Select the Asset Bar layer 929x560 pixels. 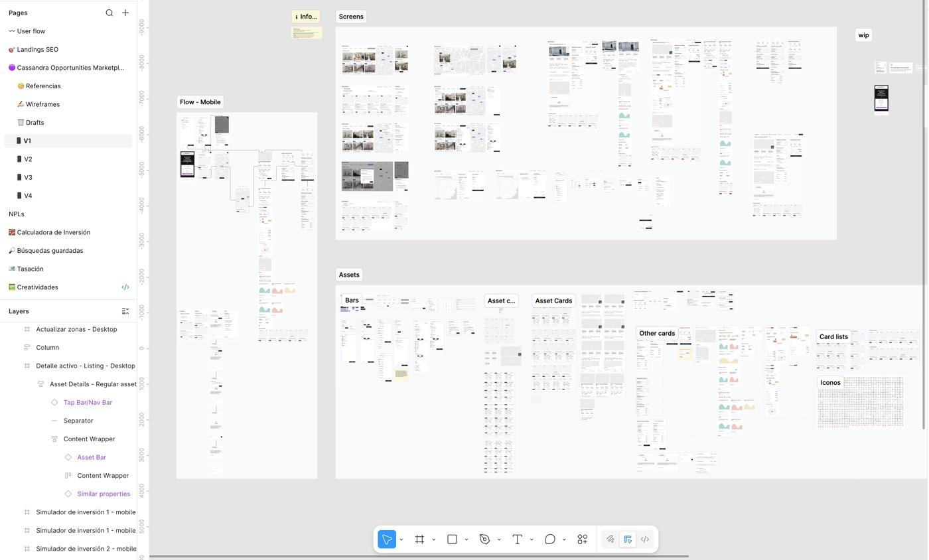tap(92, 457)
